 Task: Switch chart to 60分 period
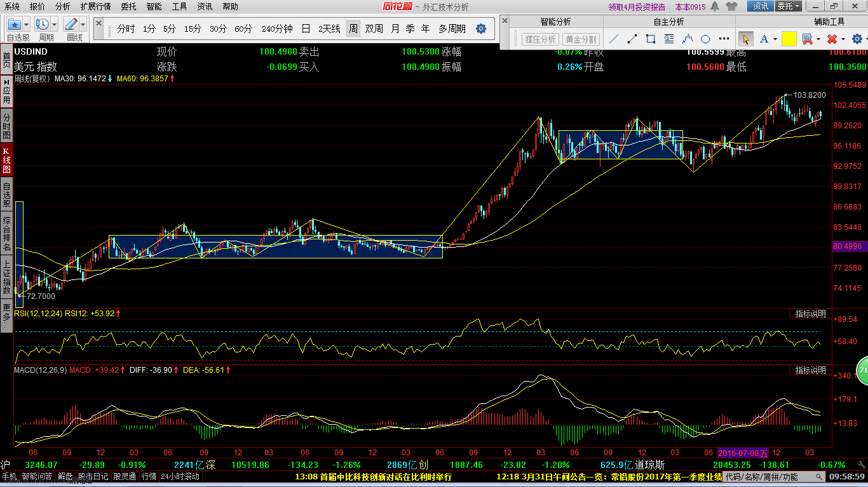[x=243, y=29]
